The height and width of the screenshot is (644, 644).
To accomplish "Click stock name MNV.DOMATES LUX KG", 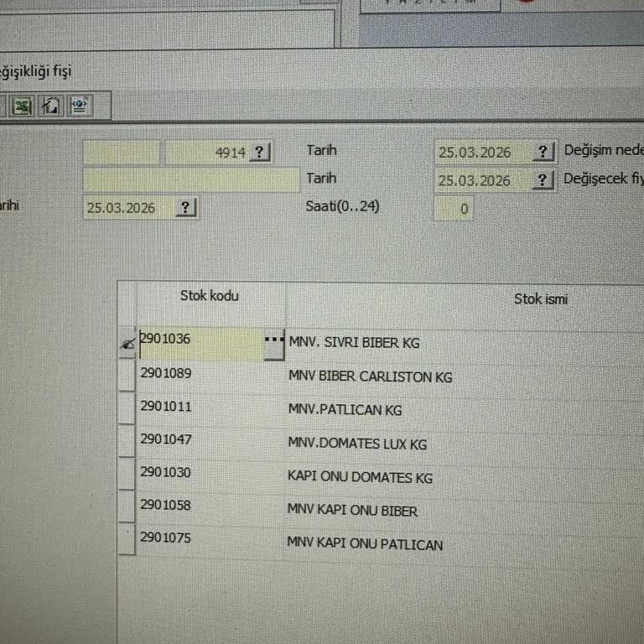I will click(x=357, y=444).
